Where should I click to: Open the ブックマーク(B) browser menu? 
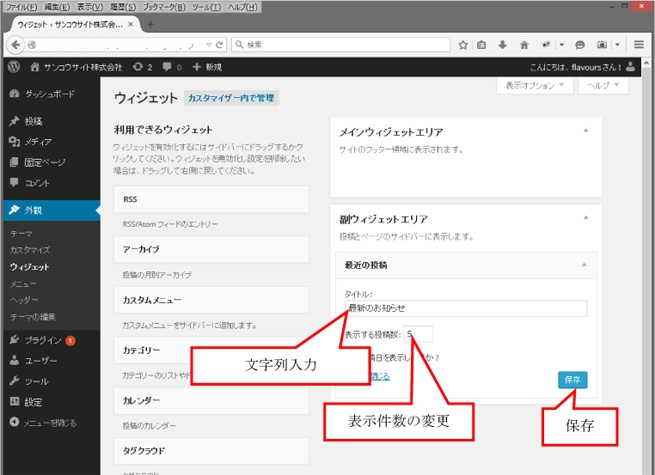[164, 7]
